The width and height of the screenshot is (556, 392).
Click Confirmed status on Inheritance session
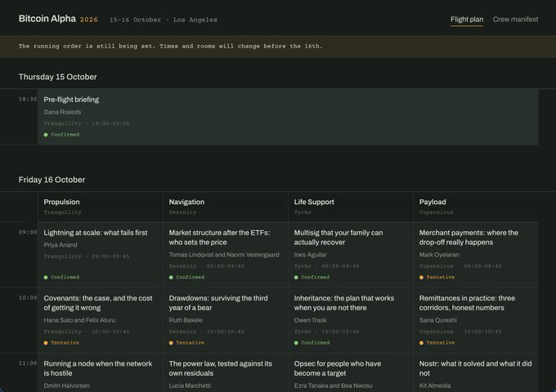312,343
